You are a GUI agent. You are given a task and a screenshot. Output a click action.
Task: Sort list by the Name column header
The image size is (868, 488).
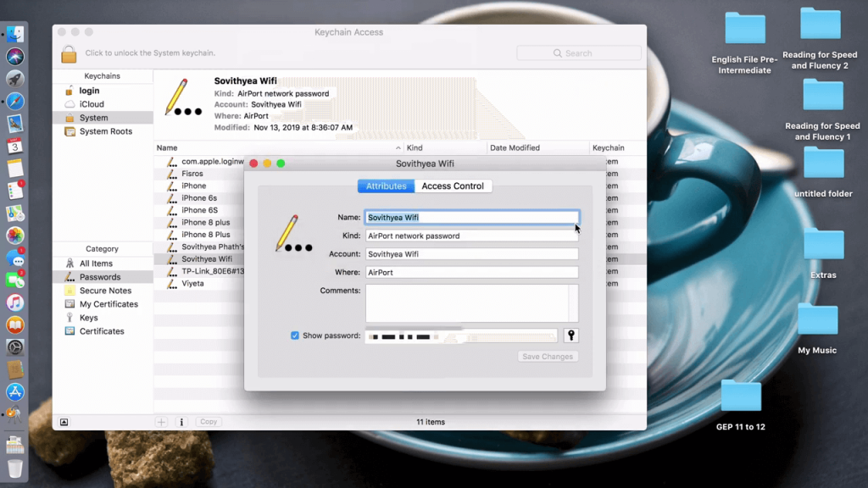click(278, 147)
